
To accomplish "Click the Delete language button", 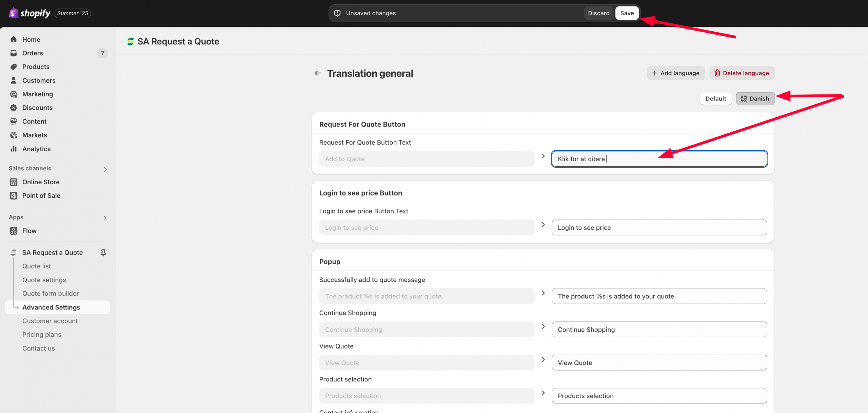I will 742,73.
